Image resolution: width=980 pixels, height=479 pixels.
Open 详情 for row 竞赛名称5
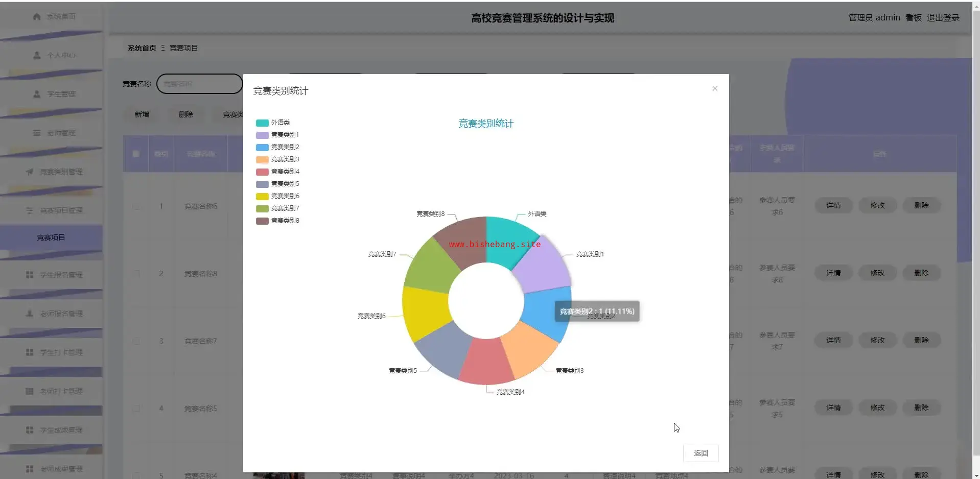coord(833,408)
